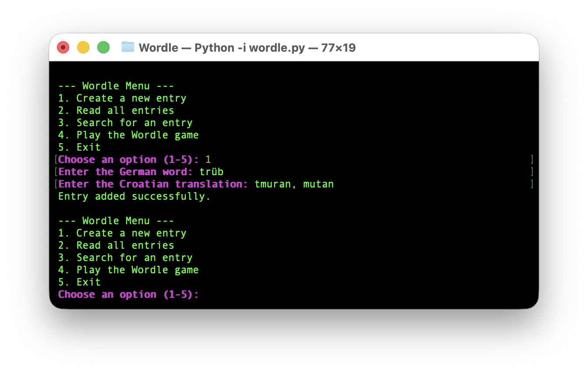The width and height of the screenshot is (588, 374).
Task: Click the 'Enter the Croatian translation:' prompt label
Action: click(x=153, y=184)
